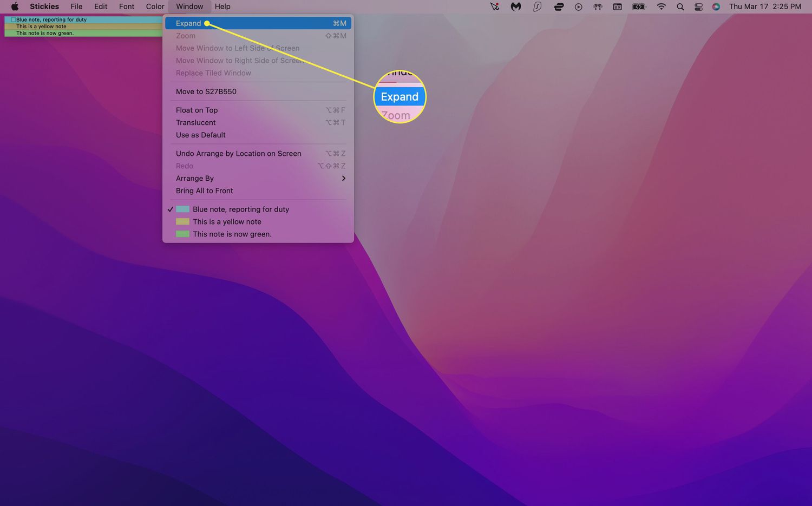Toggle Float on Top for the note

tap(197, 110)
